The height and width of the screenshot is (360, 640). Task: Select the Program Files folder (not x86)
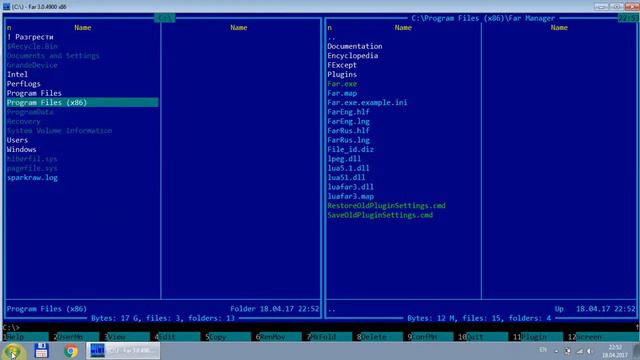coord(34,93)
